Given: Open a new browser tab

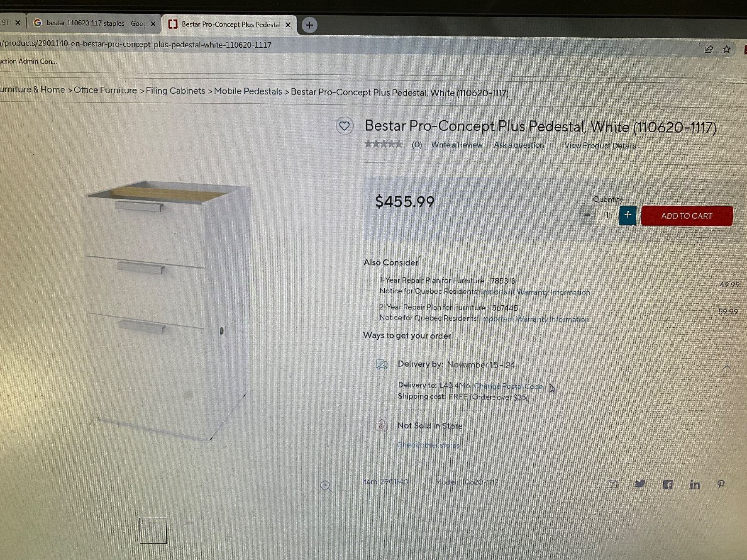Looking at the screenshot, I should coord(309,25).
